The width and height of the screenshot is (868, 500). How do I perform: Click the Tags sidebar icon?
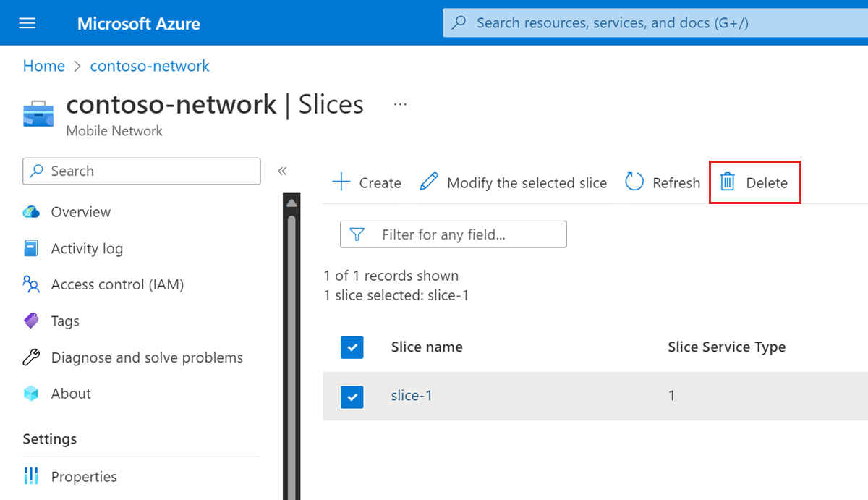(30, 321)
